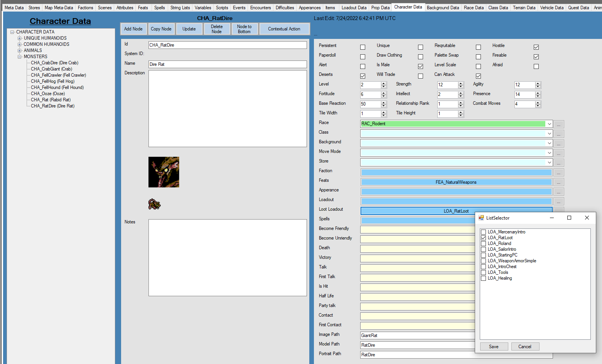This screenshot has width=602, height=364.
Task: Check LOA_Healing in the ListSelector
Action: click(x=483, y=278)
